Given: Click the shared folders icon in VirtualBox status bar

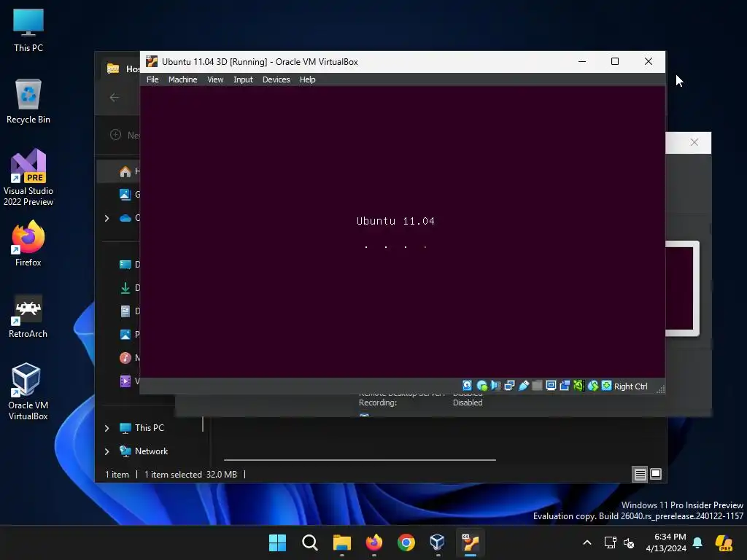Looking at the screenshot, I should [537, 386].
